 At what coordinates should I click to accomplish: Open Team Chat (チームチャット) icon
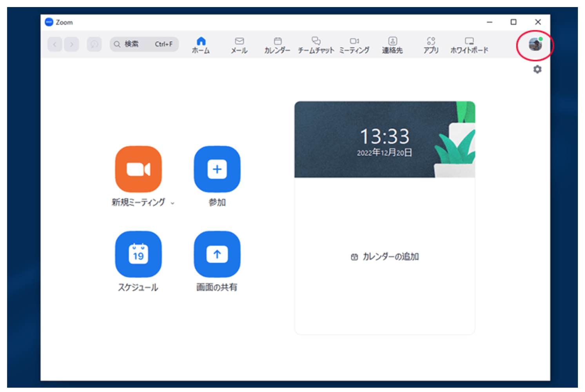[316, 44]
